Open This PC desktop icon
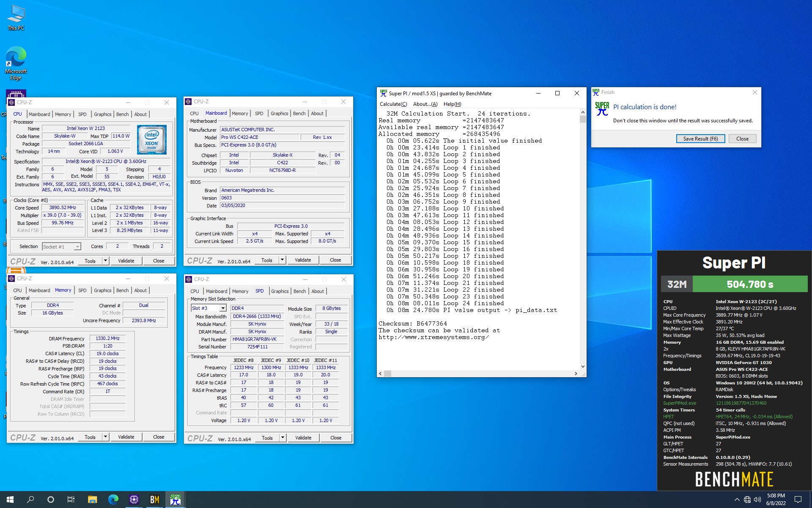 pyautogui.click(x=16, y=18)
